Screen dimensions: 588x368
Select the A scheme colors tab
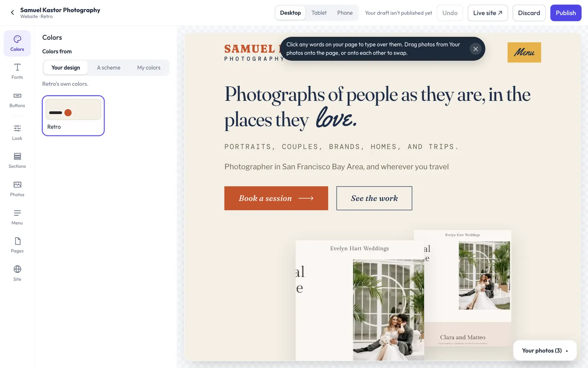click(x=109, y=68)
